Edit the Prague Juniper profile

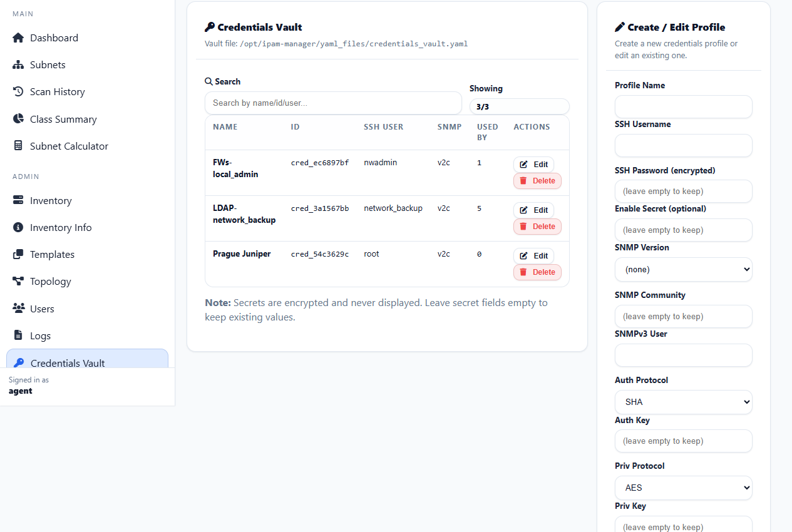coord(533,256)
